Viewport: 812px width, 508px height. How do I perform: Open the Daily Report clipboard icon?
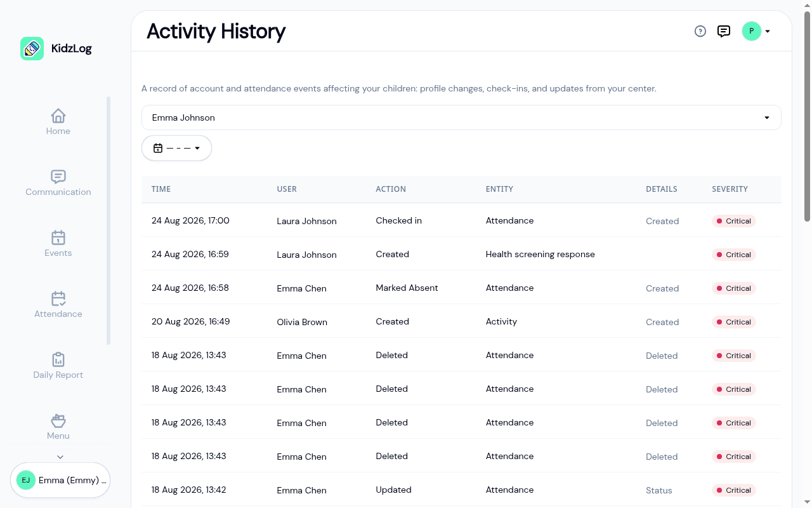click(x=58, y=359)
